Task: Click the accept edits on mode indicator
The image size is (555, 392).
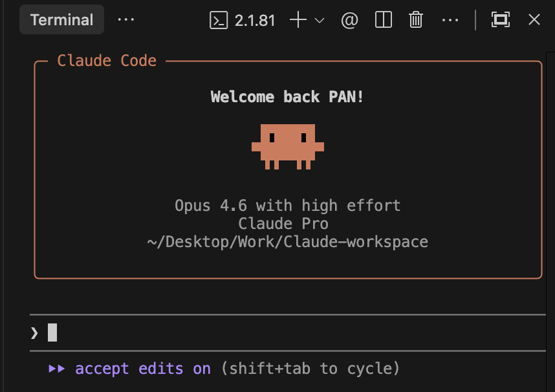Action: point(142,369)
